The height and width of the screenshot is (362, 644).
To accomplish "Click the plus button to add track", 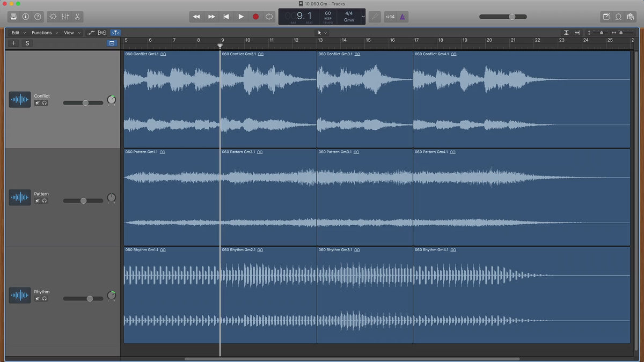I will pyautogui.click(x=14, y=43).
